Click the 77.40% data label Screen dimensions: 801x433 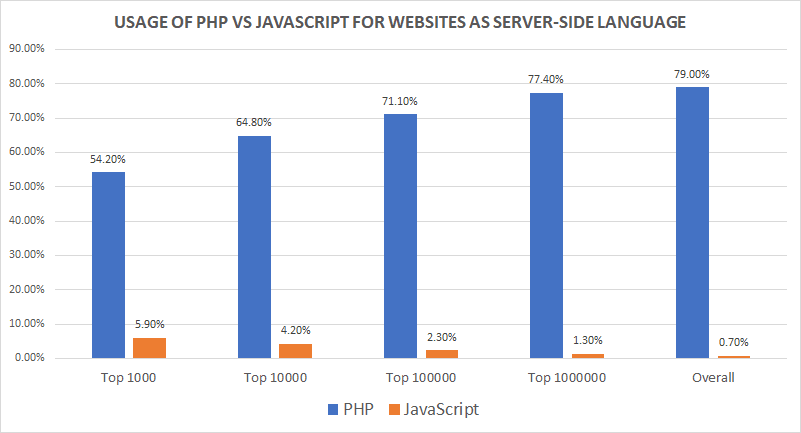pyautogui.click(x=546, y=79)
